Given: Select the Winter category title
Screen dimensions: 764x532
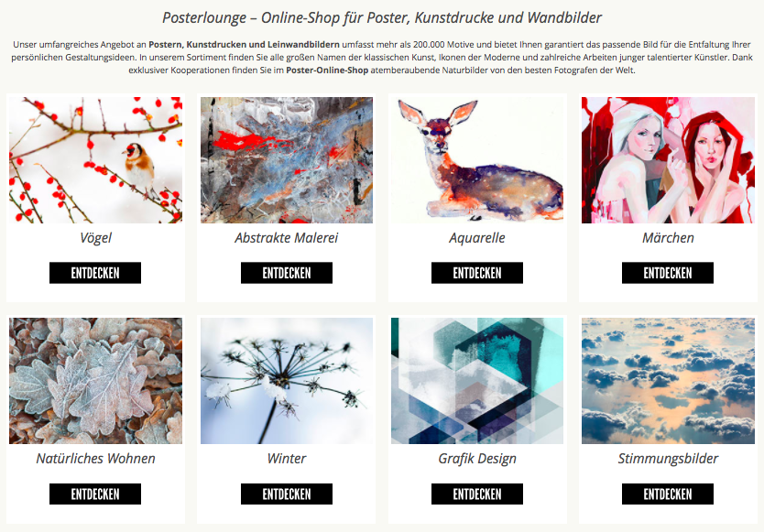Looking at the screenshot, I should pyautogui.click(x=287, y=459).
